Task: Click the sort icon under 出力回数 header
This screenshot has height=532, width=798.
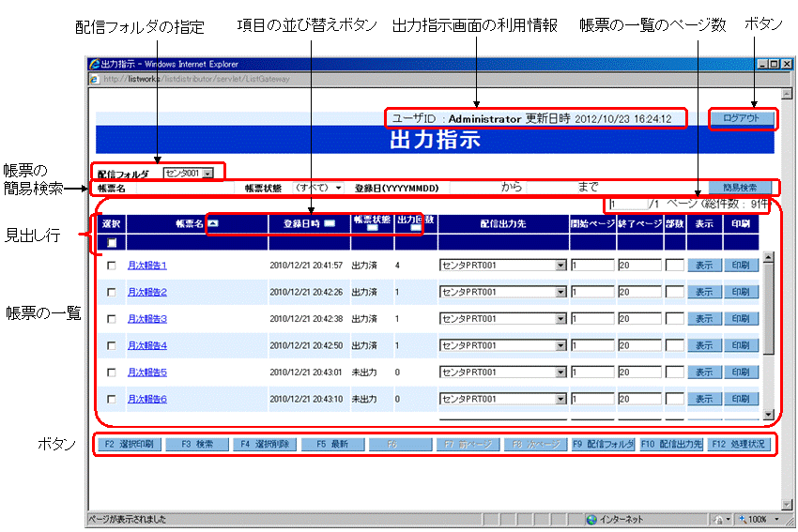Action: (415, 228)
